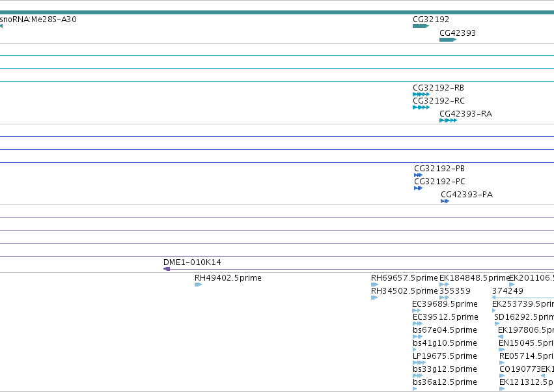The height and width of the screenshot is (392, 554).
Task: Click the RH69657.5prime EST glyph
Action: [374, 285]
